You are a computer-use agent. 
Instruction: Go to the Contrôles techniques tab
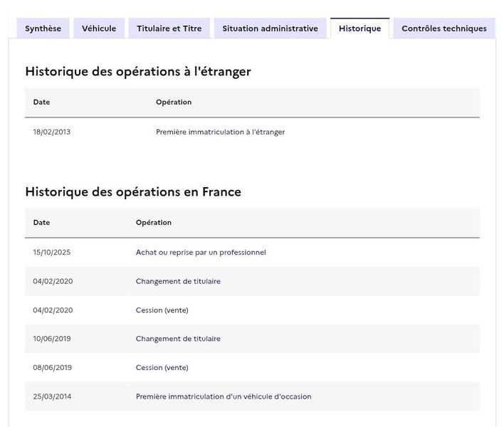(x=443, y=28)
